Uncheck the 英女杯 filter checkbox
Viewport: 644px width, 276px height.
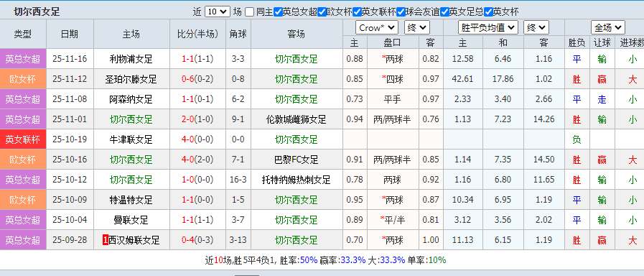(x=488, y=12)
